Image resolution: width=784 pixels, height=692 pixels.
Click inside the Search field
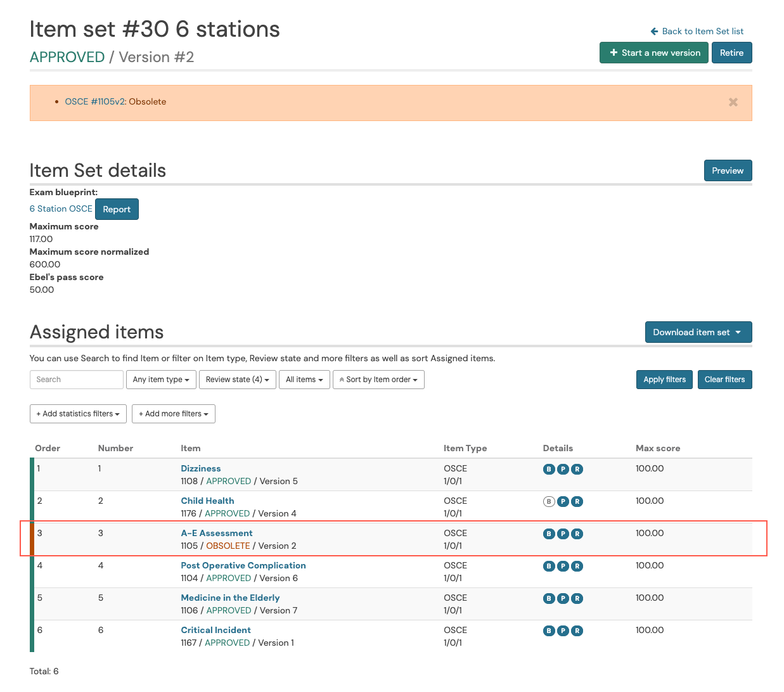pos(76,380)
